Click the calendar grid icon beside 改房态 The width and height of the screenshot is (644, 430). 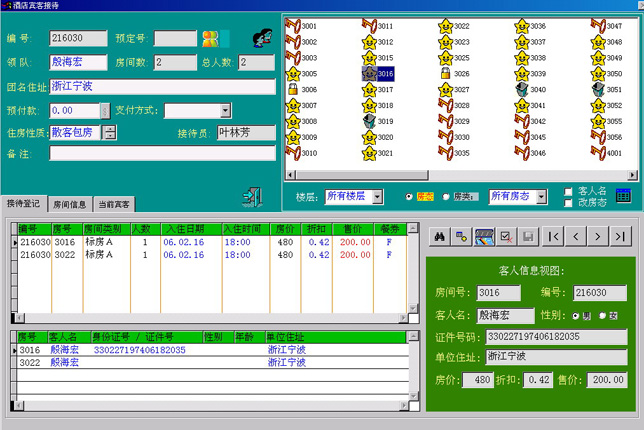click(x=623, y=196)
